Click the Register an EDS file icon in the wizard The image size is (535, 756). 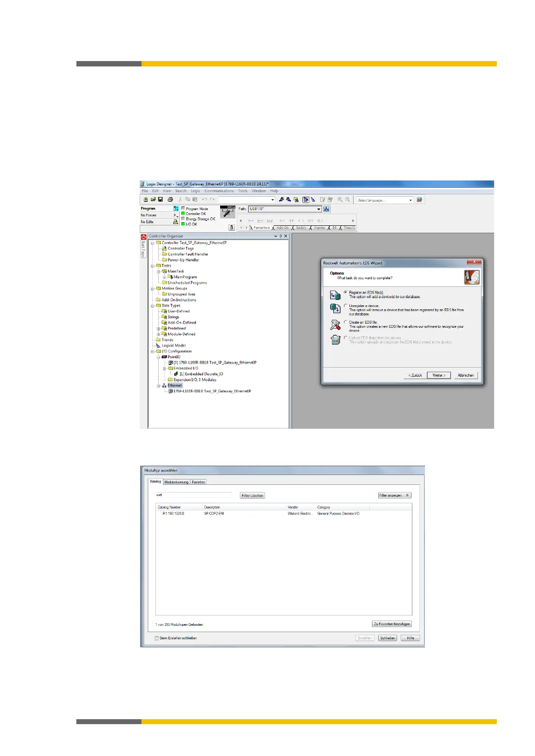coord(335,295)
